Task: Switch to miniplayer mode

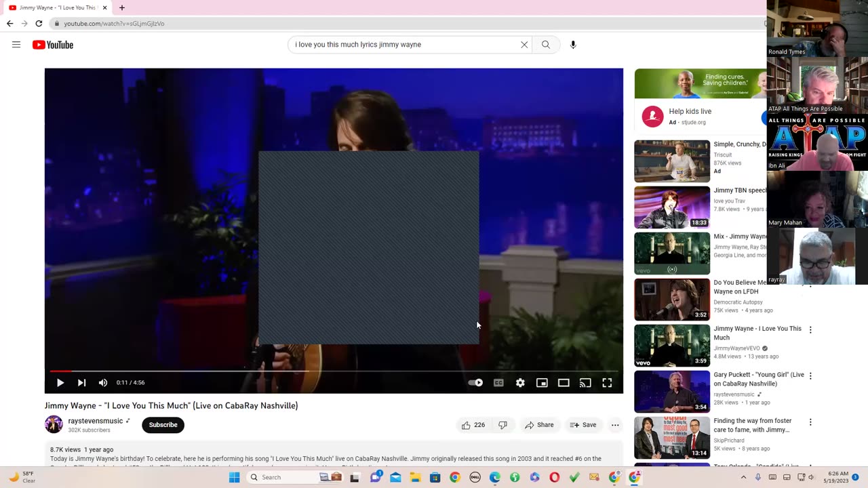Action: (542, 382)
